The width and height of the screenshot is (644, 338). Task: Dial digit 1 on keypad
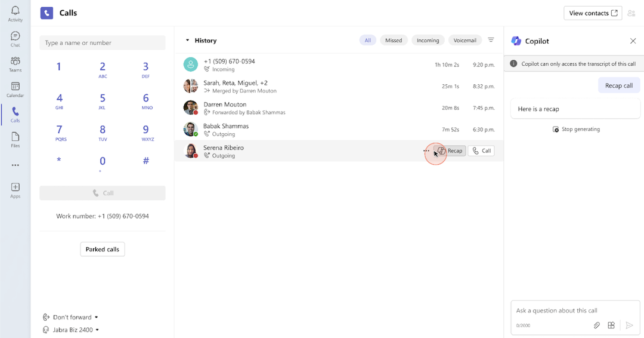(x=58, y=67)
